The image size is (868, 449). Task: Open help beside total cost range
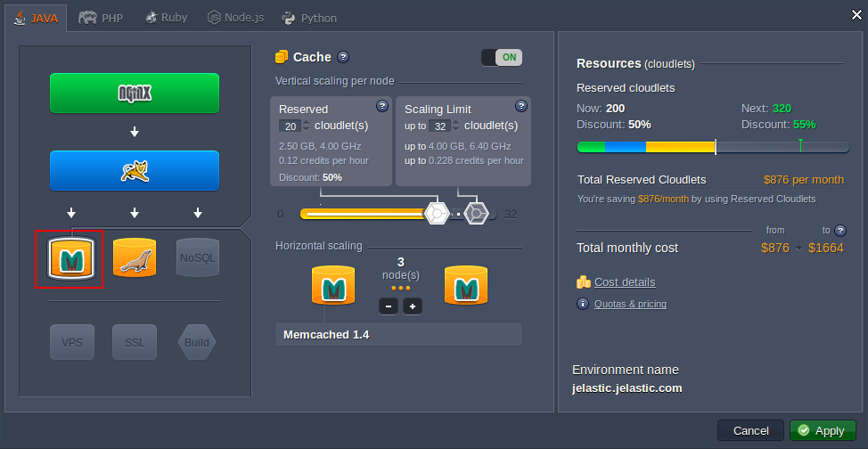(x=840, y=231)
